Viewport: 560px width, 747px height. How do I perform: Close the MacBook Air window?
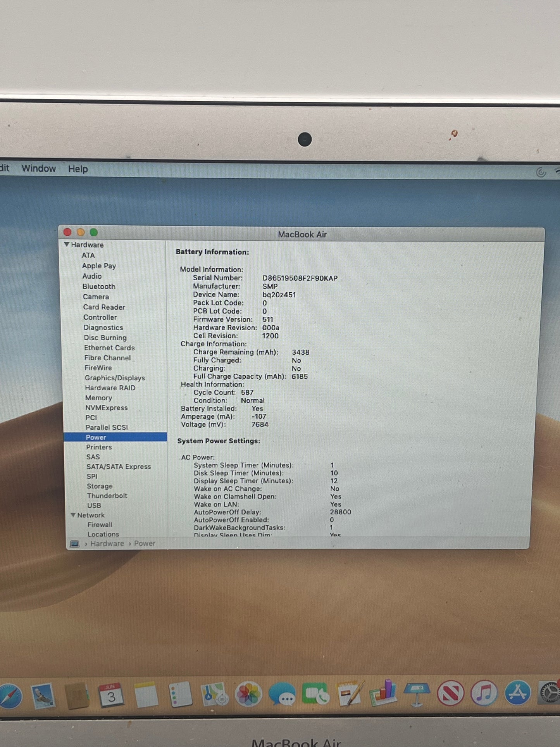(x=67, y=232)
